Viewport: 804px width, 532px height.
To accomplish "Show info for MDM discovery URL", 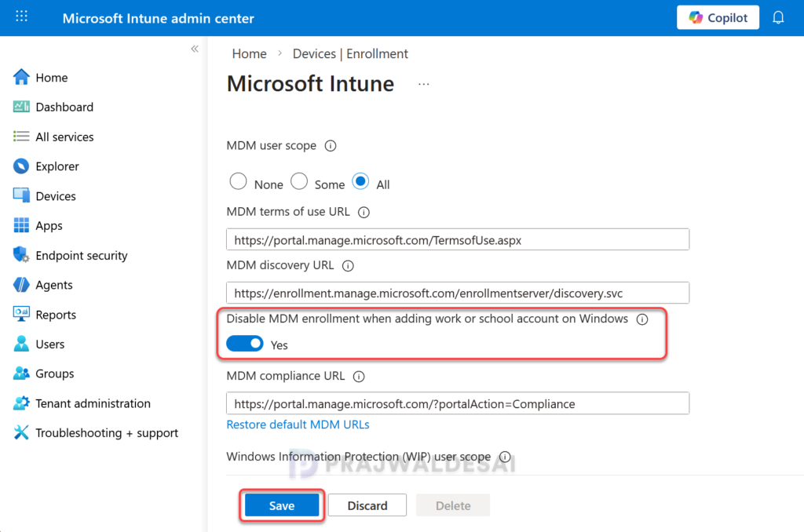I will pyautogui.click(x=348, y=265).
